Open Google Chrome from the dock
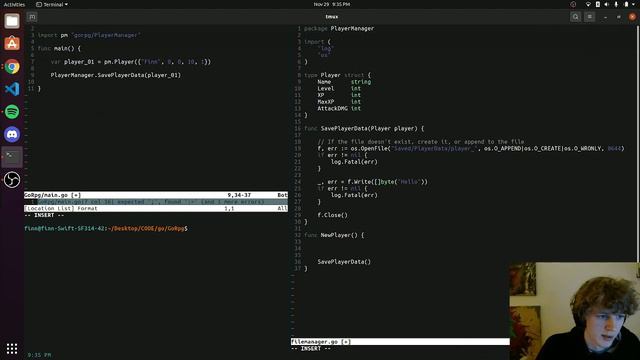640x360 pixels. coord(12,66)
